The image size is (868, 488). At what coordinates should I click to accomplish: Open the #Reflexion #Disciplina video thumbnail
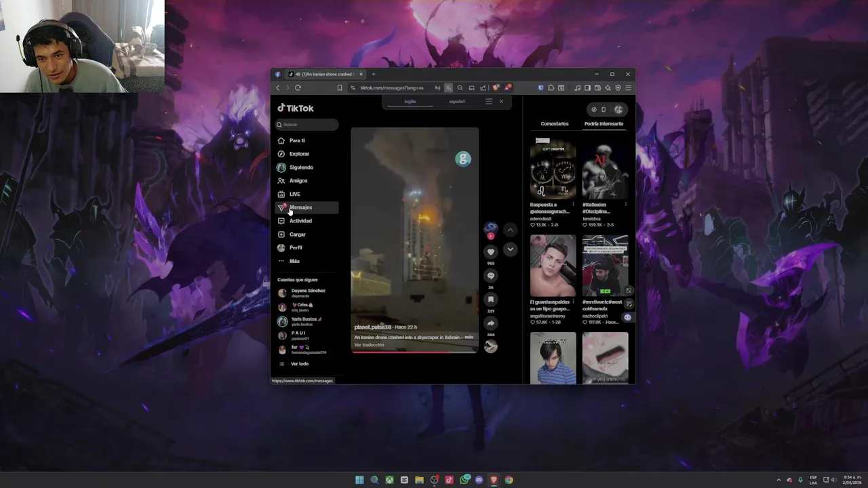coord(606,169)
